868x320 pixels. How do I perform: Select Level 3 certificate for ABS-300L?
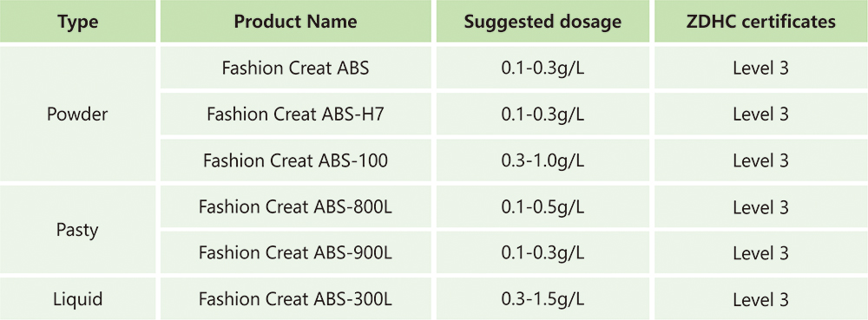[x=761, y=299]
